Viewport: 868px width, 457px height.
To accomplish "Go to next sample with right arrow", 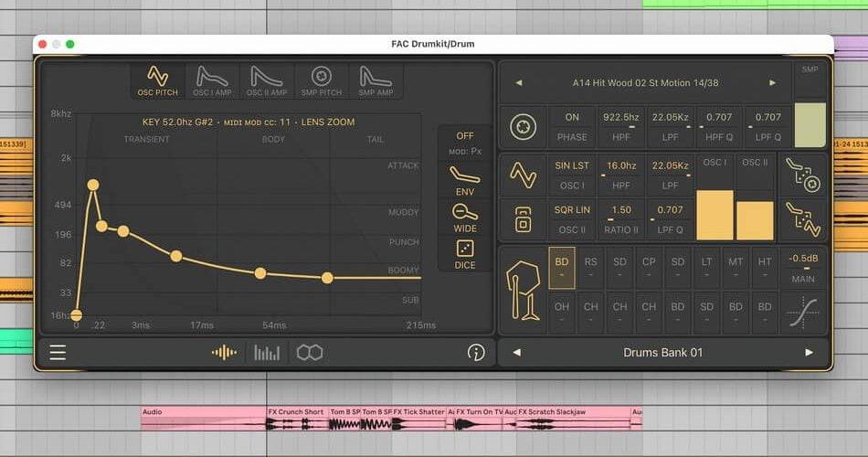I will (x=772, y=82).
